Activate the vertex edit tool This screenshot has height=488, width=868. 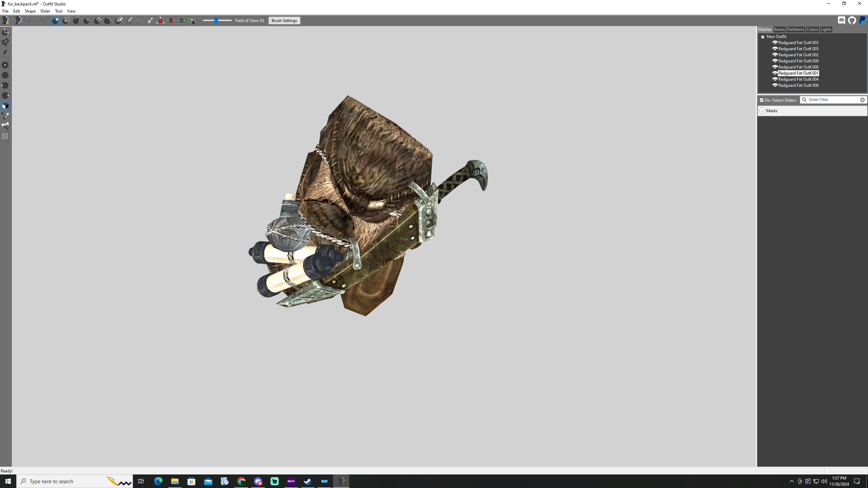pos(192,20)
